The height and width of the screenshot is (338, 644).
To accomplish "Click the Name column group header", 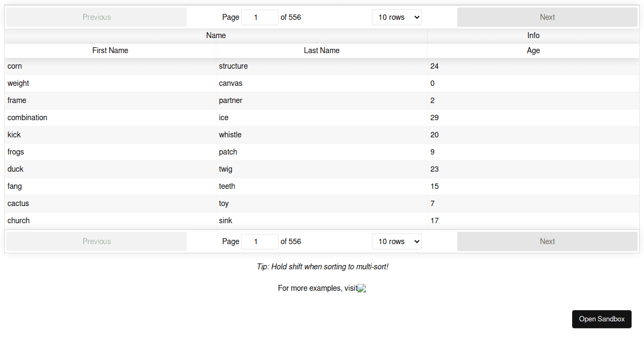I will [216, 35].
